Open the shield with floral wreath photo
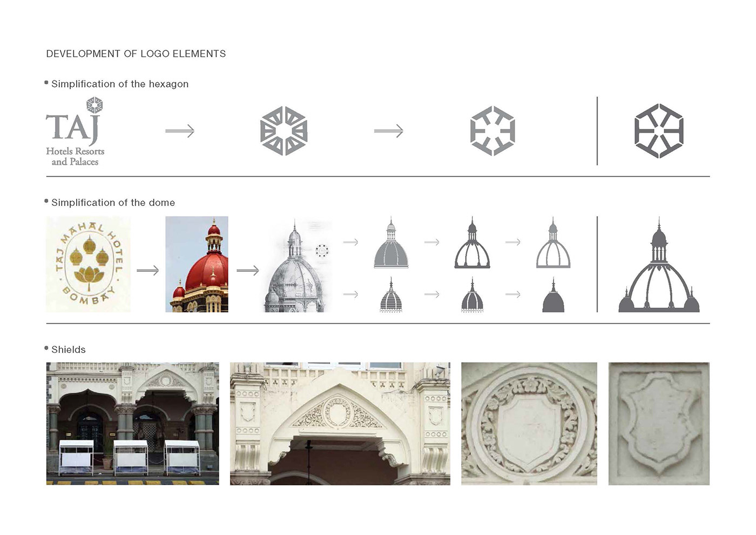Screen dimensions: 756x535 pos(529,424)
